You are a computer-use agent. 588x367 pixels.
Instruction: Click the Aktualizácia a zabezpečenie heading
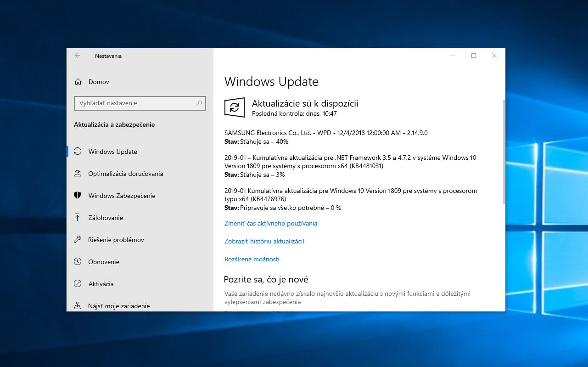(114, 124)
